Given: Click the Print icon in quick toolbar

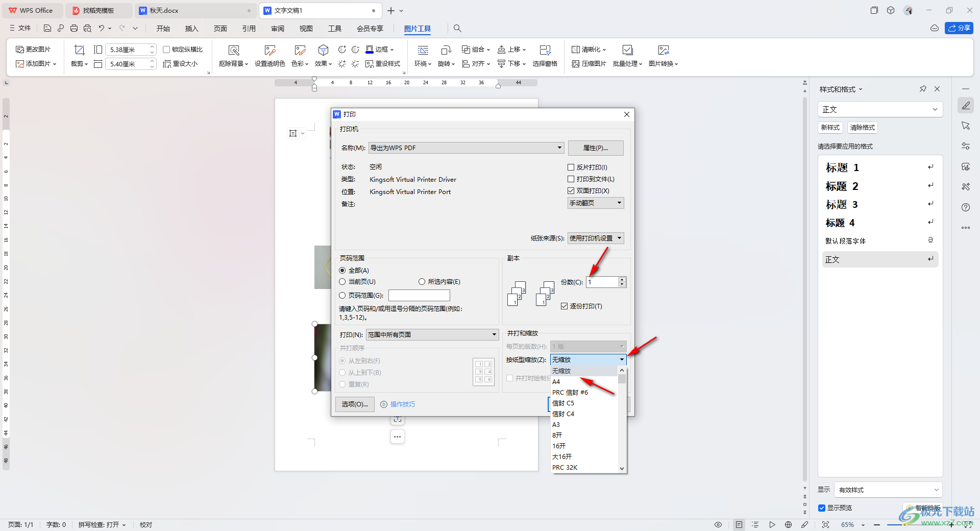Looking at the screenshot, I should coord(74,28).
